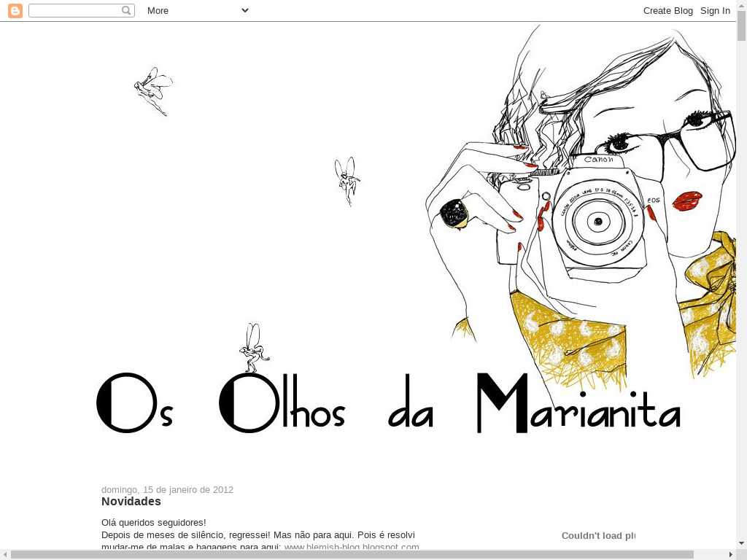Click the horizontal scrollbar right arrow

(x=732, y=555)
